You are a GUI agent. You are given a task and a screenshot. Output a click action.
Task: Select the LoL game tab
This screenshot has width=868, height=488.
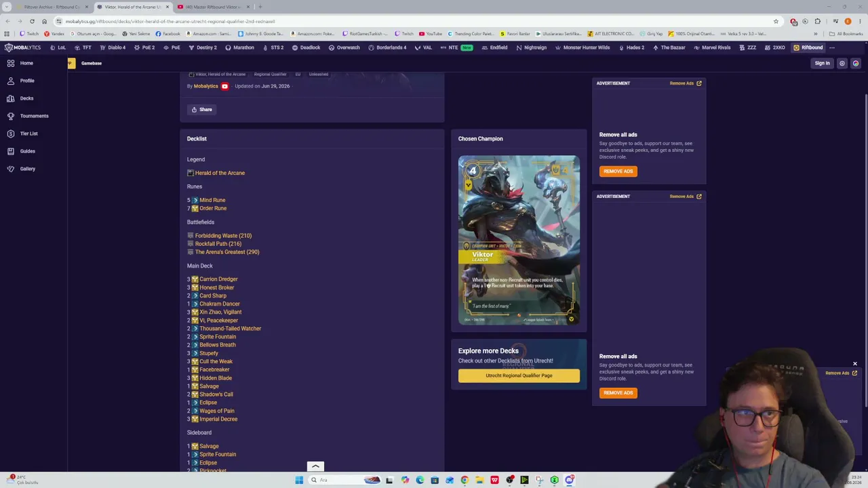point(58,47)
